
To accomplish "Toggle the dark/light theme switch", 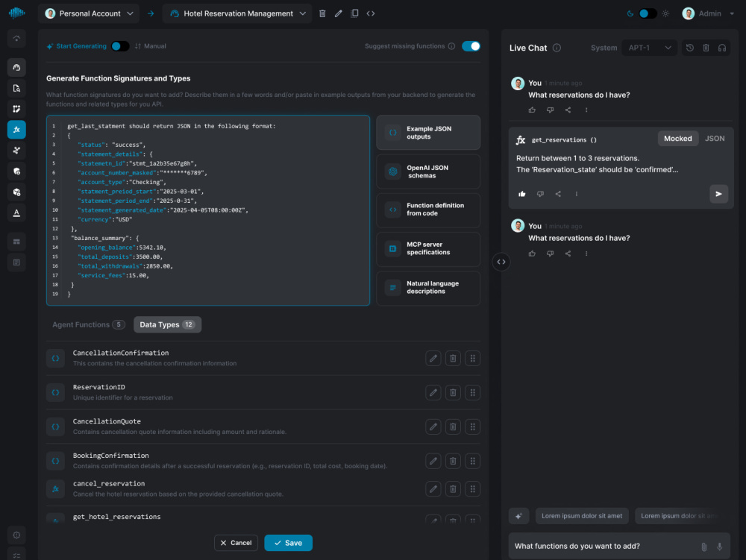I will pos(648,13).
